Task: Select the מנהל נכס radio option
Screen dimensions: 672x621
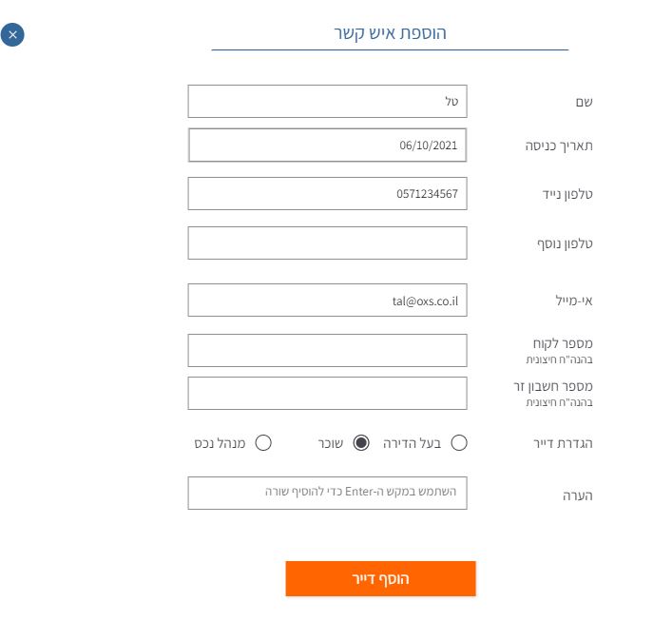Action: [263, 442]
